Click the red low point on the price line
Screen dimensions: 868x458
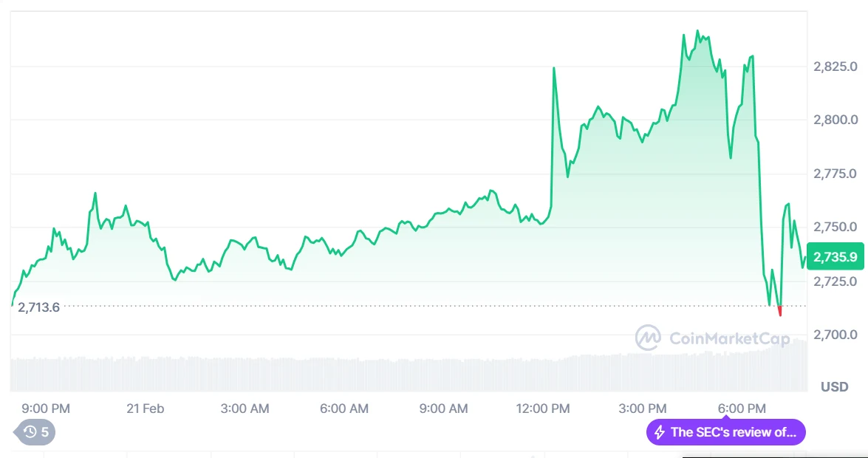(x=780, y=312)
